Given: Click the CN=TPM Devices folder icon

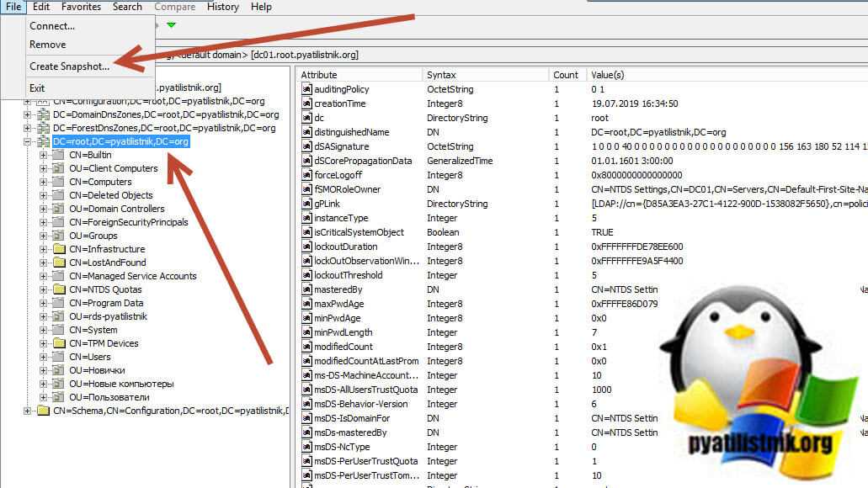Looking at the screenshot, I should pos(59,343).
